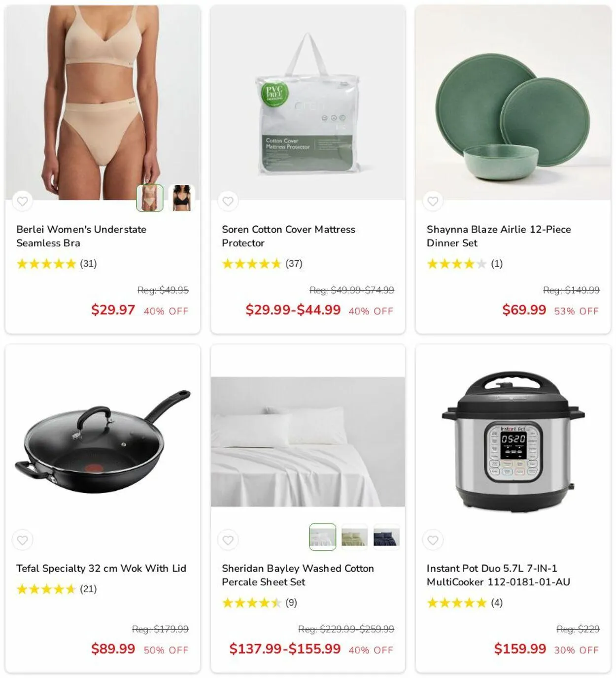Choose the green sheet set swatch
This screenshot has width=616, height=678.
click(x=354, y=537)
